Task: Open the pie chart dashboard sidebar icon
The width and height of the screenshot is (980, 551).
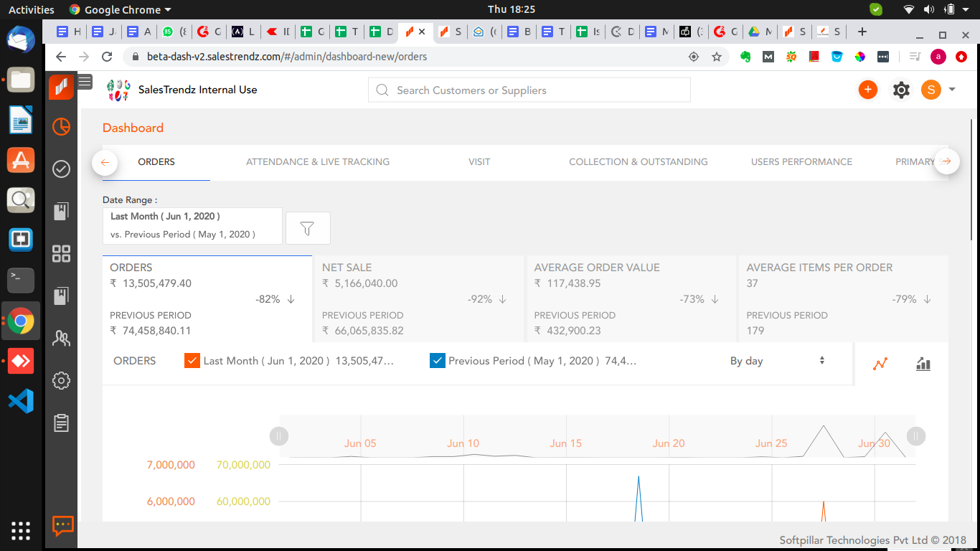Action: [62, 127]
